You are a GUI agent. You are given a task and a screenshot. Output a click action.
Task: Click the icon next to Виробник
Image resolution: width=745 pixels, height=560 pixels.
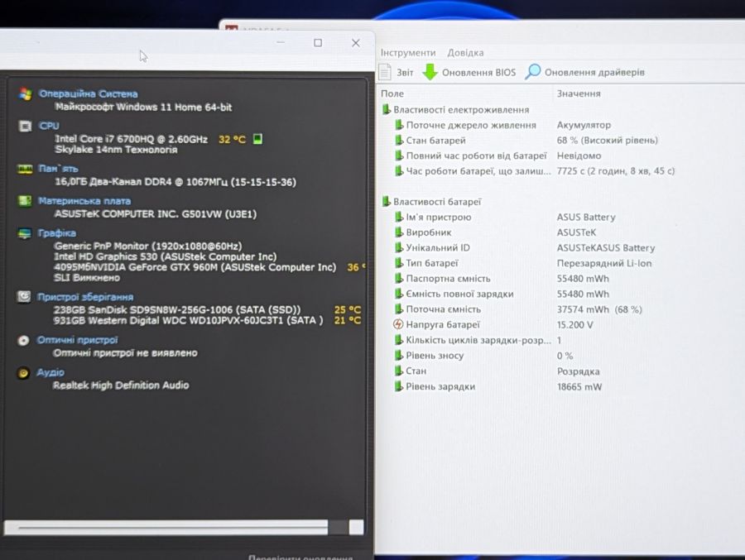point(399,232)
